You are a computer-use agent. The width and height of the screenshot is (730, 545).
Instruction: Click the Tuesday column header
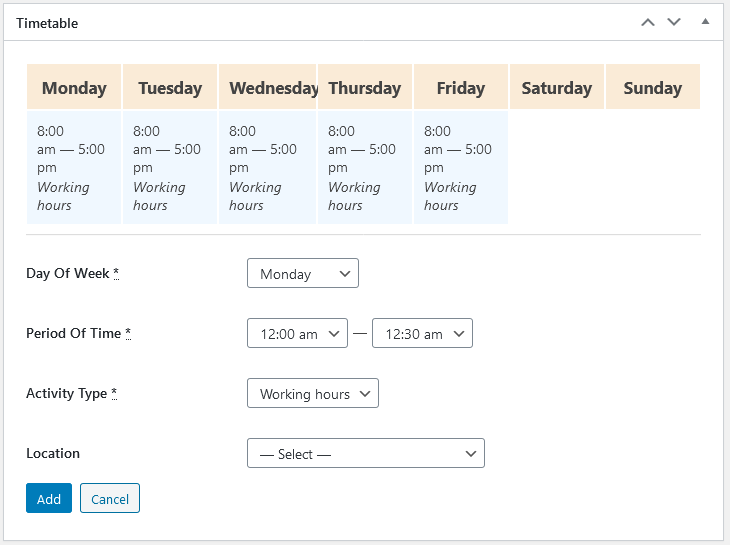[x=170, y=87]
